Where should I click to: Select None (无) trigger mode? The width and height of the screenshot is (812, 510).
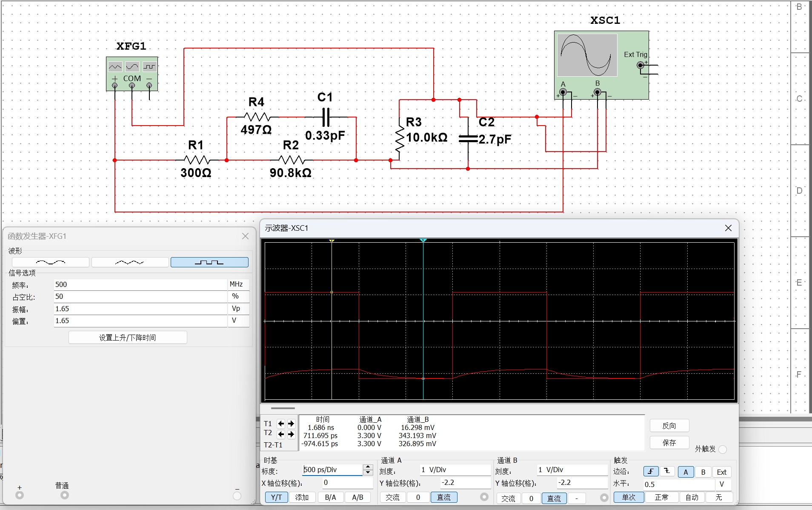pyautogui.click(x=719, y=497)
